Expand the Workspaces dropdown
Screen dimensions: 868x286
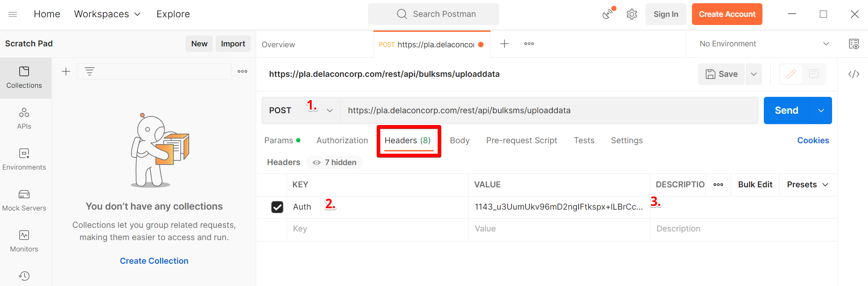click(x=107, y=14)
